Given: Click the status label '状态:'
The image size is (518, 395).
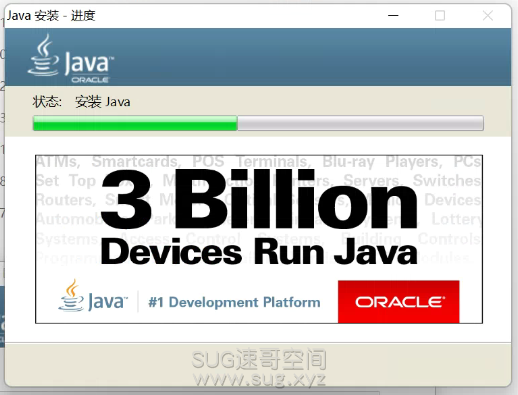Looking at the screenshot, I should click(47, 101).
